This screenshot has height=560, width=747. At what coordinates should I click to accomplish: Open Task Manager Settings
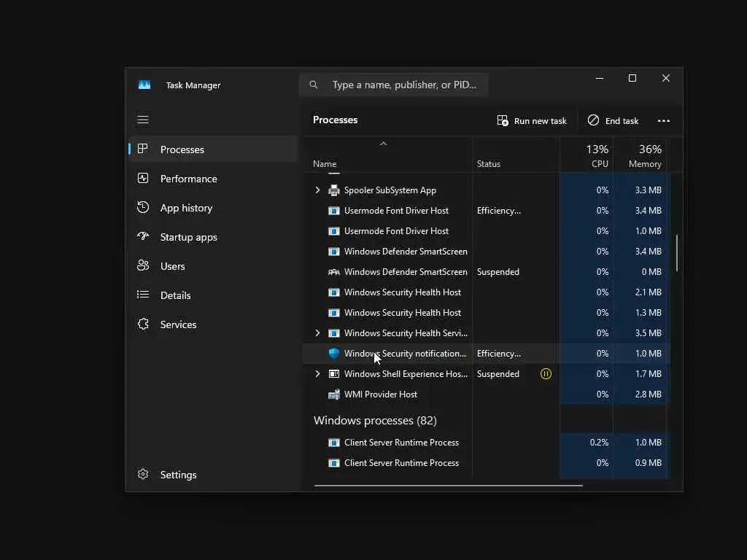coord(213,475)
